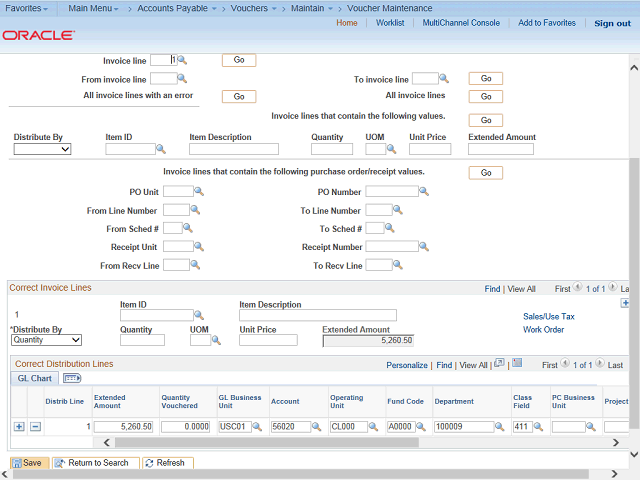The height and width of the screenshot is (480, 640).
Task: Click the Sales/Use Tax link
Action: 548,316
